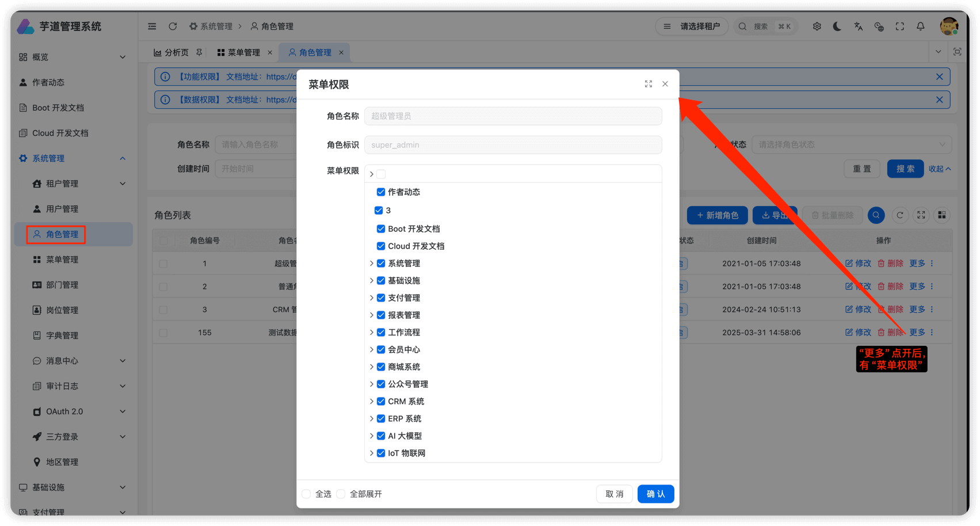The height and width of the screenshot is (526, 980).
Task: Expand the role table with its fullscreen icon
Action: coord(921,215)
